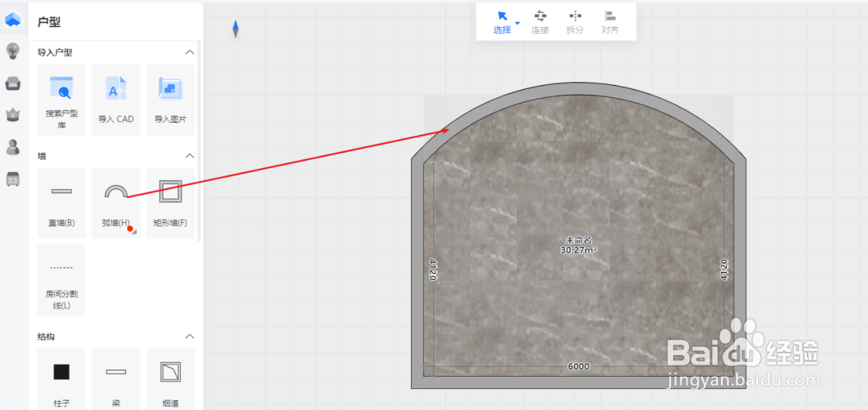Select the curved arc wall on canvas
Image resolution: width=868 pixels, height=410 pixels.
tap(578, 88)
